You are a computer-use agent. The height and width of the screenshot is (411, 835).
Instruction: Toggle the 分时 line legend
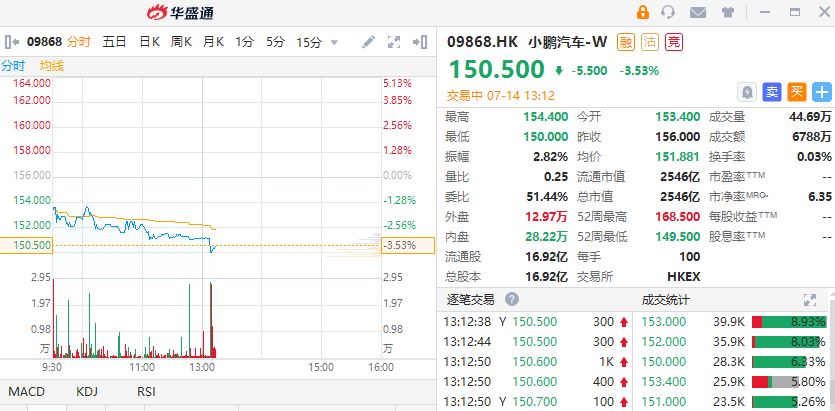13,65
